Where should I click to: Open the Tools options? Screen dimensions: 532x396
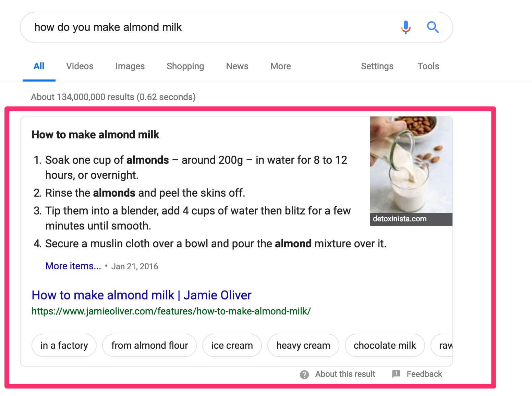click(428, 66)
